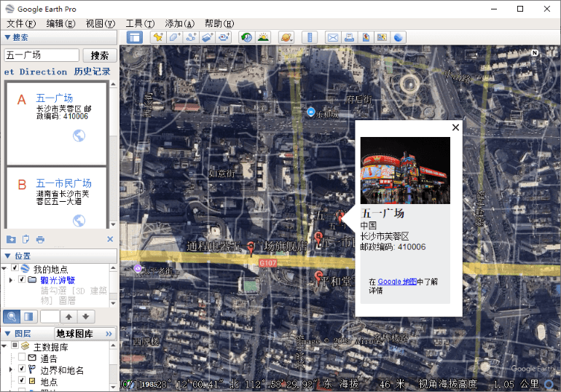Viewport: 561px width, 392px height.
Task: Uncheck the 边界和地名 layer checkbox
Action: (22, 369)
